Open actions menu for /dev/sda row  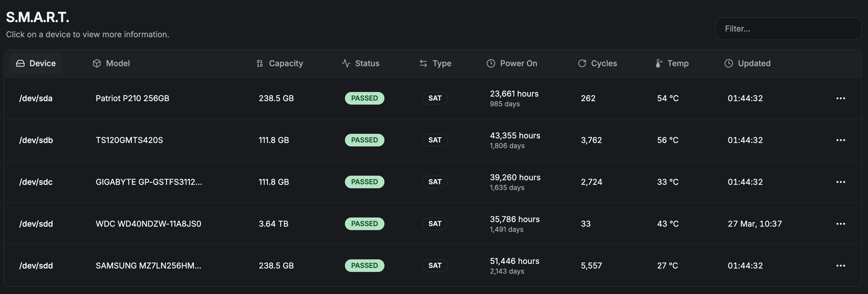tap(841, 98)
